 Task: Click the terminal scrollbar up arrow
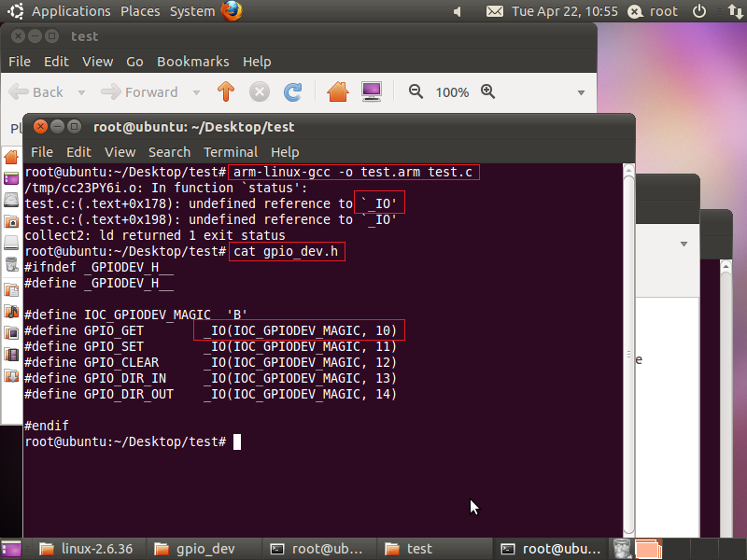(x=628, y=170)
